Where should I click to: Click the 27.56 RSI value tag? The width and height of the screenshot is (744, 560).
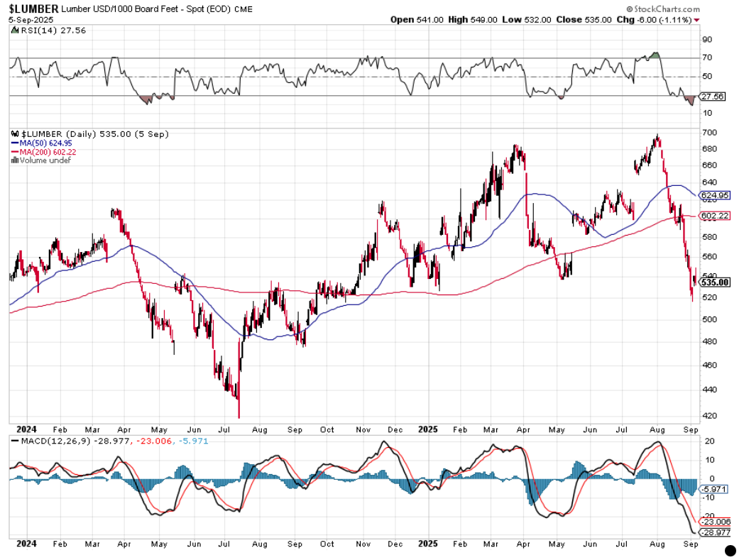712,97
